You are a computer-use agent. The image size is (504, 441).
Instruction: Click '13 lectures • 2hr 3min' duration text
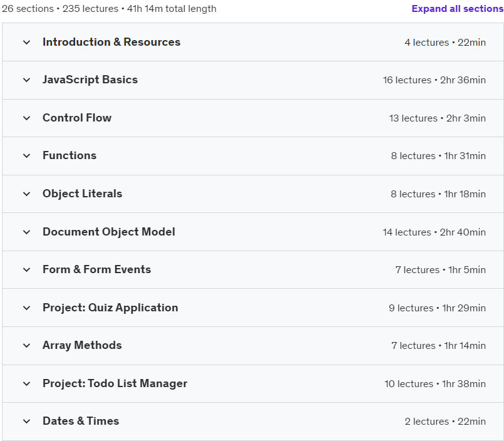pyautogui.click(x=438, y=118)
